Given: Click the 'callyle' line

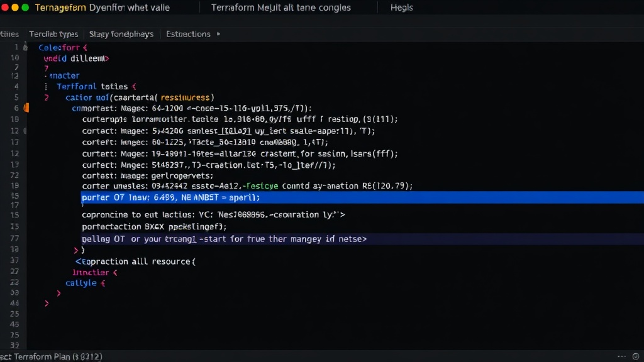Looking at the screenshot, I should 85,283.
